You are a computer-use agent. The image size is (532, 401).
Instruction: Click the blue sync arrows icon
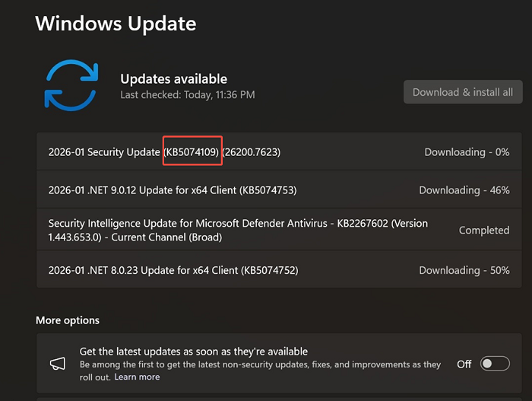(x=71, y=86)
